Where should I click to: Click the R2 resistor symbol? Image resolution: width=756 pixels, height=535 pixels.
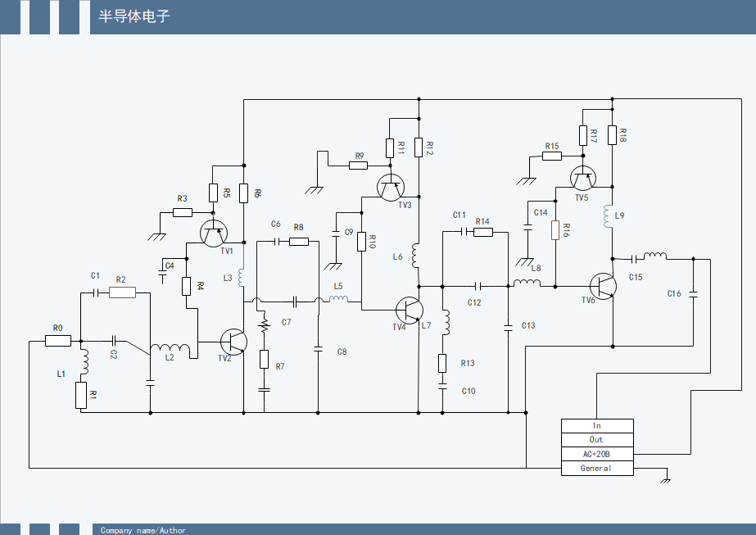pos(122,292)
